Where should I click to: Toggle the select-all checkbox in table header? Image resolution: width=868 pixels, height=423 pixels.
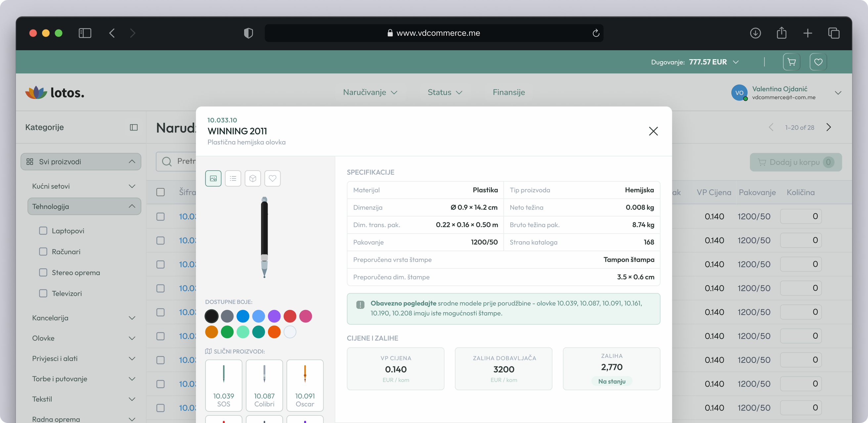coord(160,192)
